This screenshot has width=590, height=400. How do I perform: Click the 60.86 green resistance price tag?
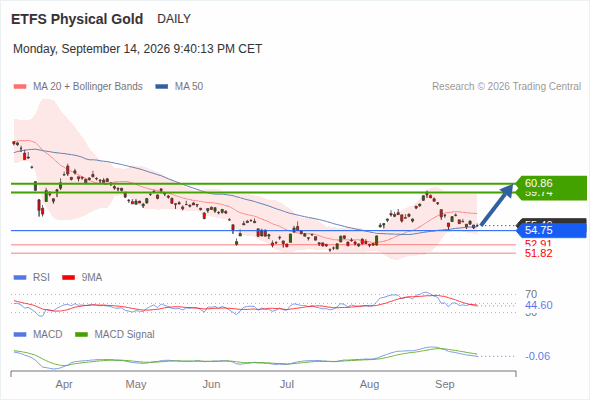[551, 183]
